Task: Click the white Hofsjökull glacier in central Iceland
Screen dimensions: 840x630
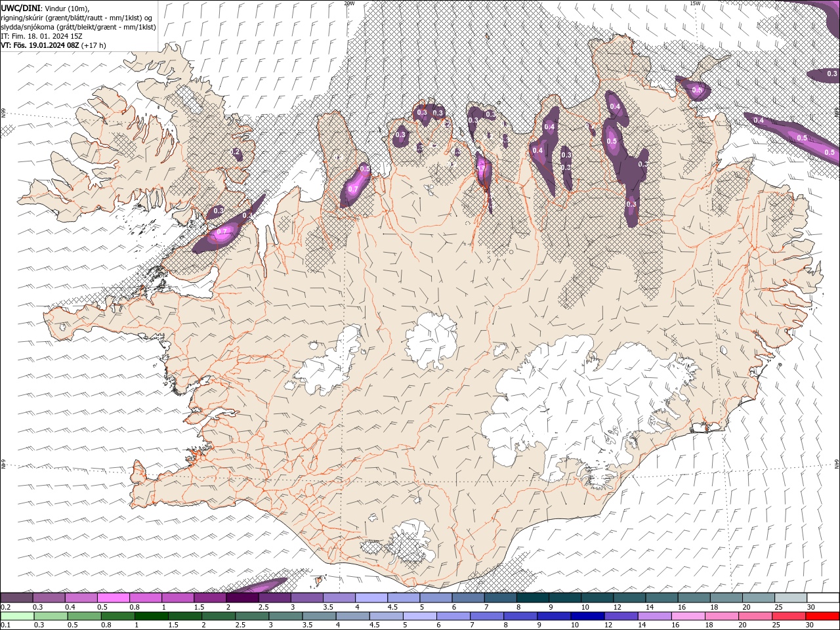Action: point(431,341)
